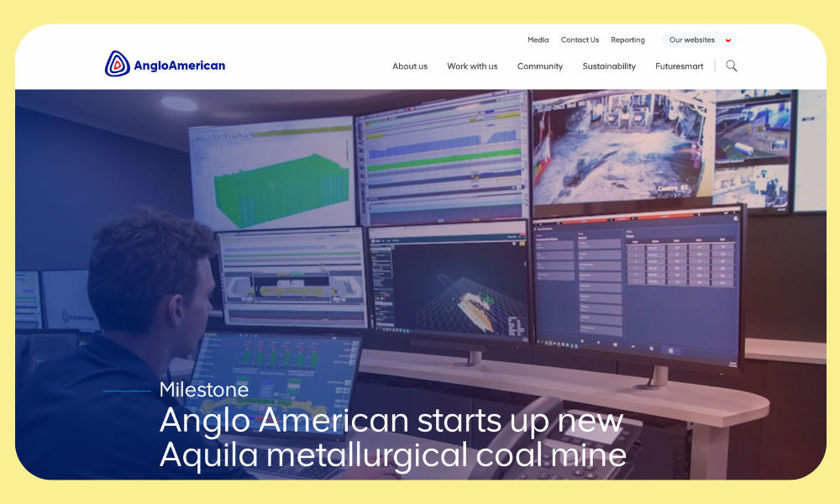Select the Sustainability menu item
Screen dimensions: 840x504
[x=609, y=66]
